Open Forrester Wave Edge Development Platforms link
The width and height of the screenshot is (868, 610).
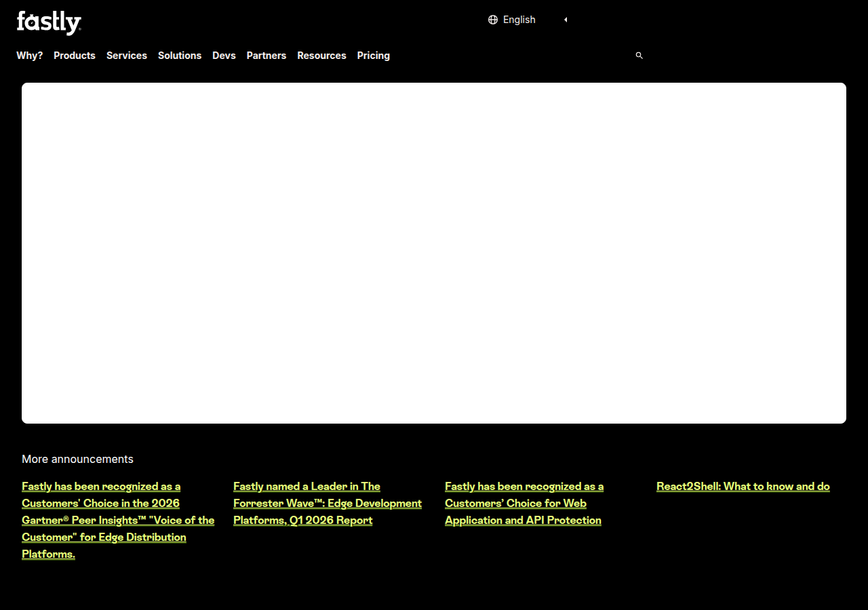click(x=328, y=503)
